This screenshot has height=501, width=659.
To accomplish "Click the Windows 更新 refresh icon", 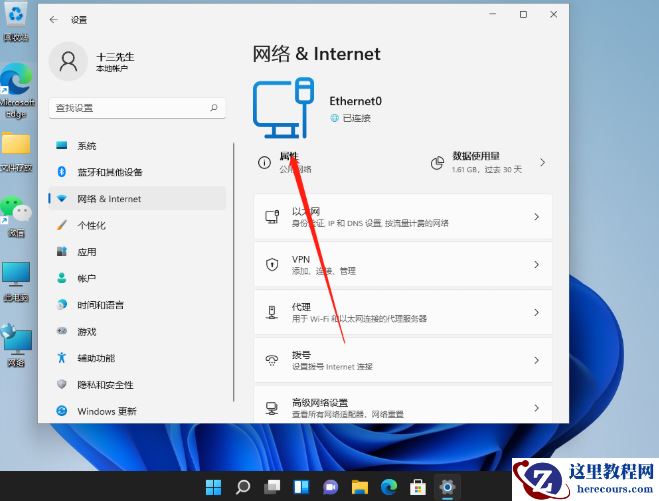I will pos(62,411).
